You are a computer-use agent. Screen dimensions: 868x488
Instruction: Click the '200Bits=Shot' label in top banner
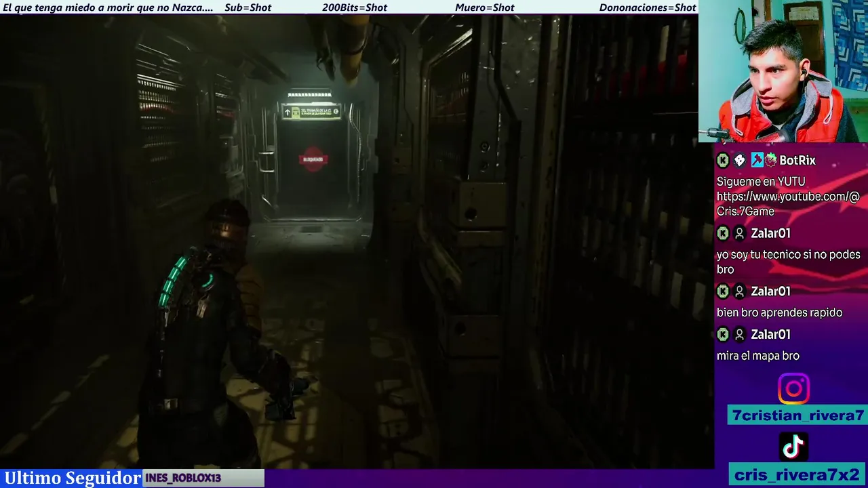coord(355,7)
